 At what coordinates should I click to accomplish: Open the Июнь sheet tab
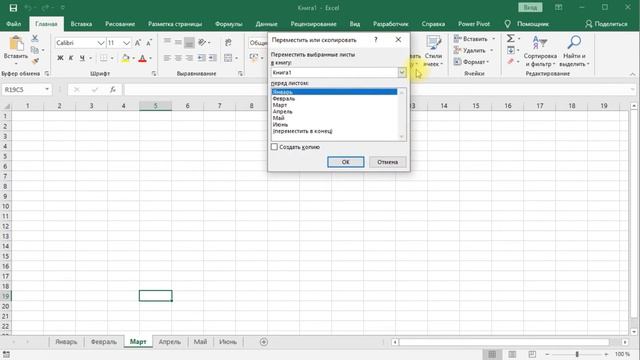[x=228, y=342]
